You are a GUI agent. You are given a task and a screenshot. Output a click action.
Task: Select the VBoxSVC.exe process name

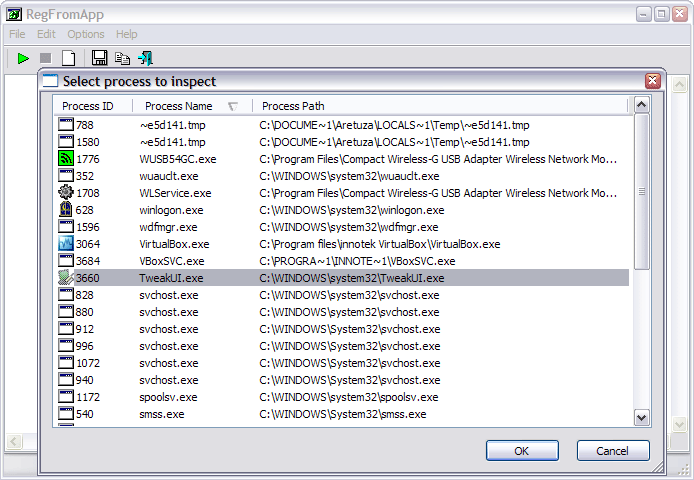tap(172, 261)
